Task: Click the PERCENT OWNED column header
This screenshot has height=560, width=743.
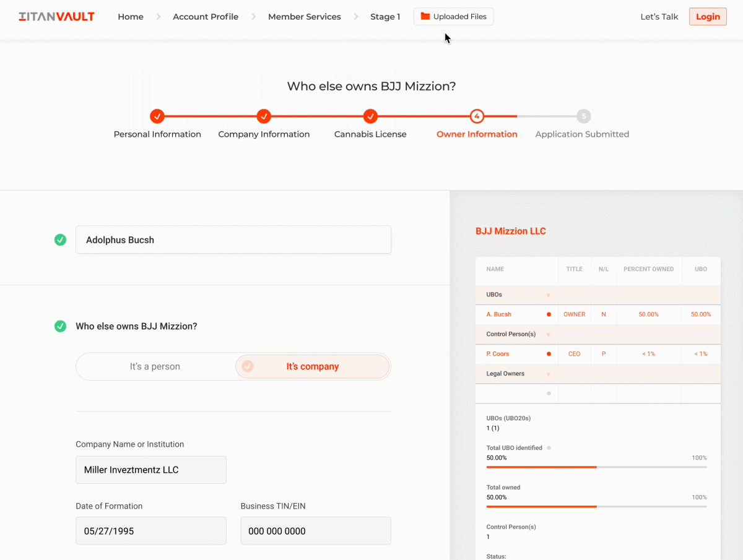Action: 648,269
